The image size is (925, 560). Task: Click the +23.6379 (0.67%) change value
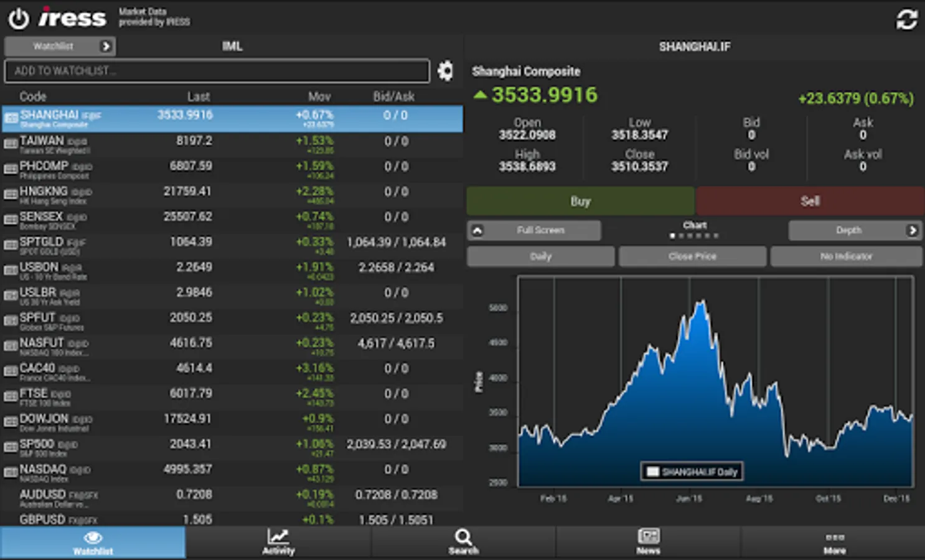(x=856, y=98)
